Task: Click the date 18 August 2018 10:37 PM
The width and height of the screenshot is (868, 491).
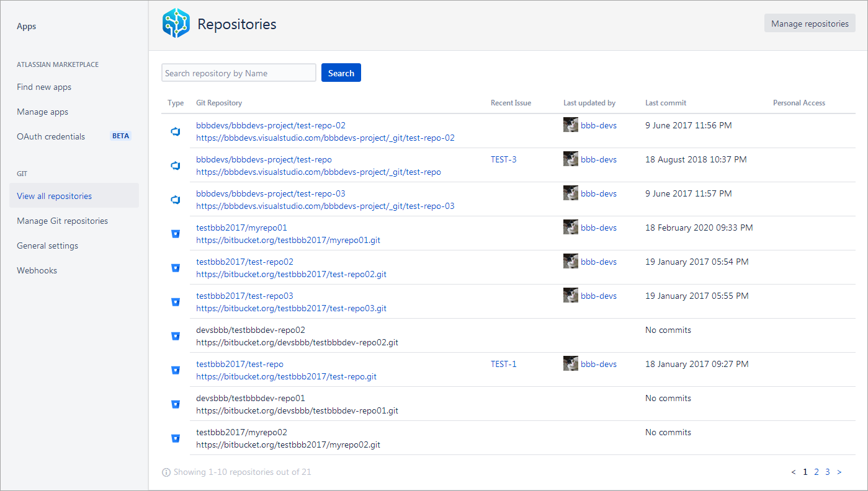Action: (x=696, y=159)
